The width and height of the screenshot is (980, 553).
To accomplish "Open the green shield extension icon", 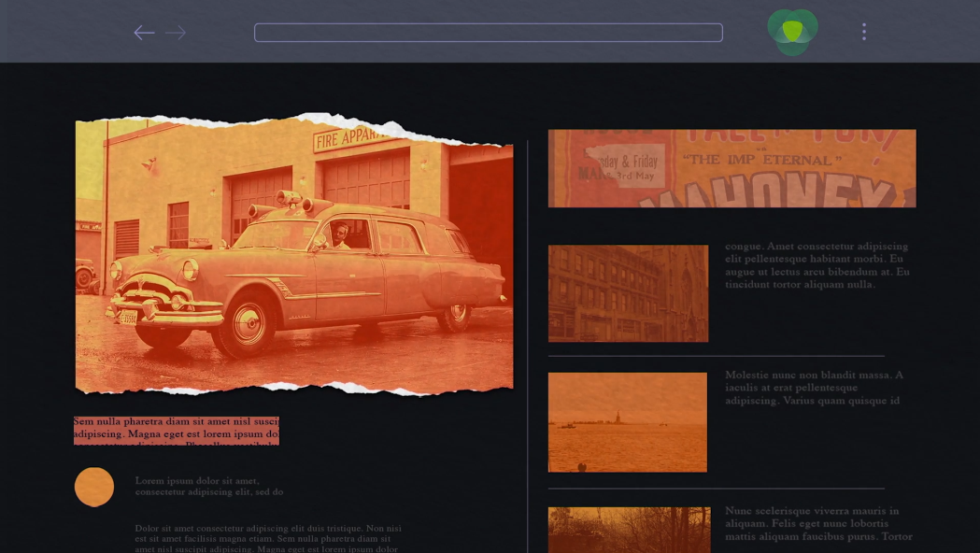I will tap(792, 32).
